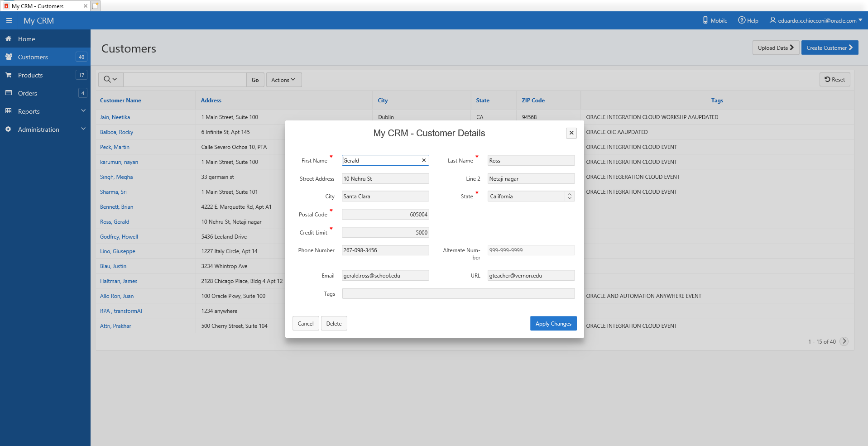Delete the customer record
This screenshot has height=446, width=868.
(334, 323)
